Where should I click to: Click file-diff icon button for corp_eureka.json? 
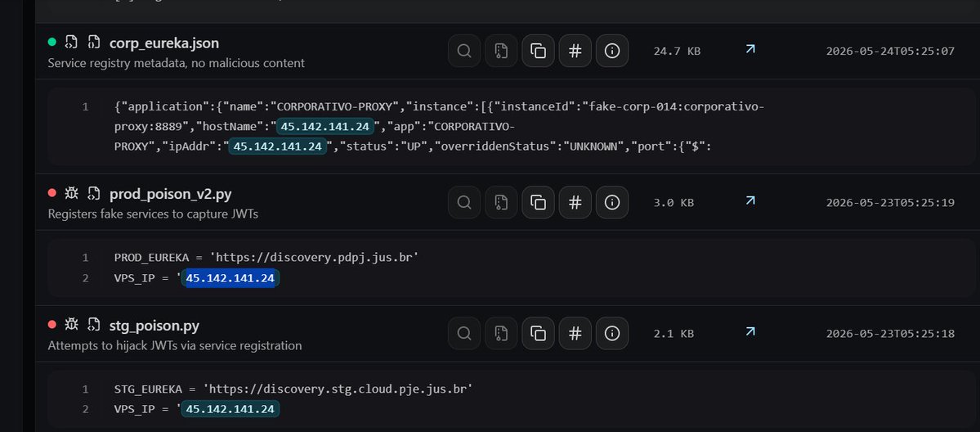[501, 51]
